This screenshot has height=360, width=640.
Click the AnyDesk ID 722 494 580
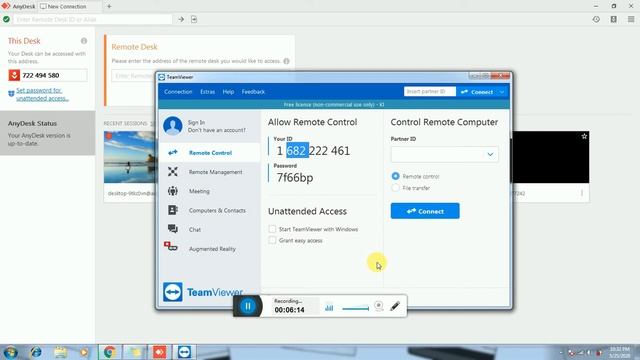pos(41,76)
